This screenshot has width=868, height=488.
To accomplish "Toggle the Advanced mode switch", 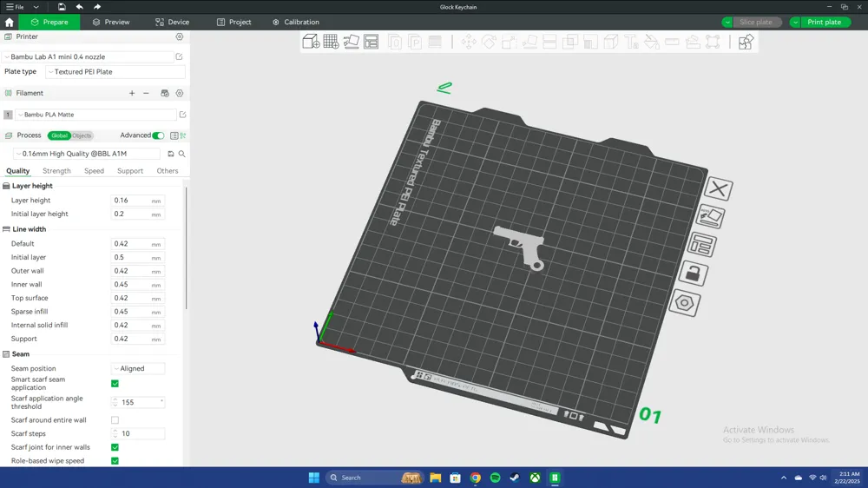I will tap(158, 135).
